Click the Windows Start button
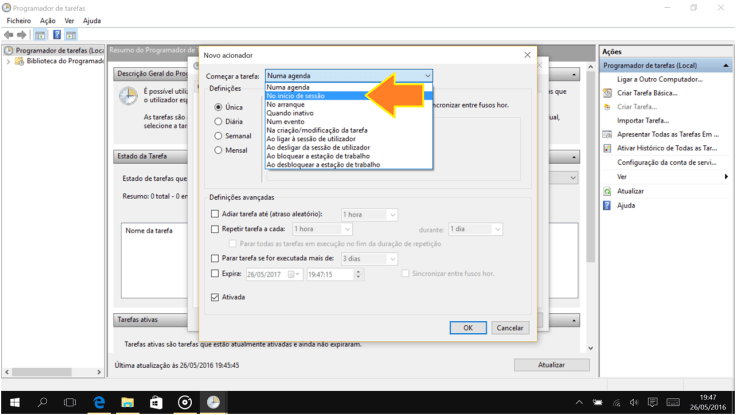The image size is (736, 415). pyautogui.click(x=13, y=402)
